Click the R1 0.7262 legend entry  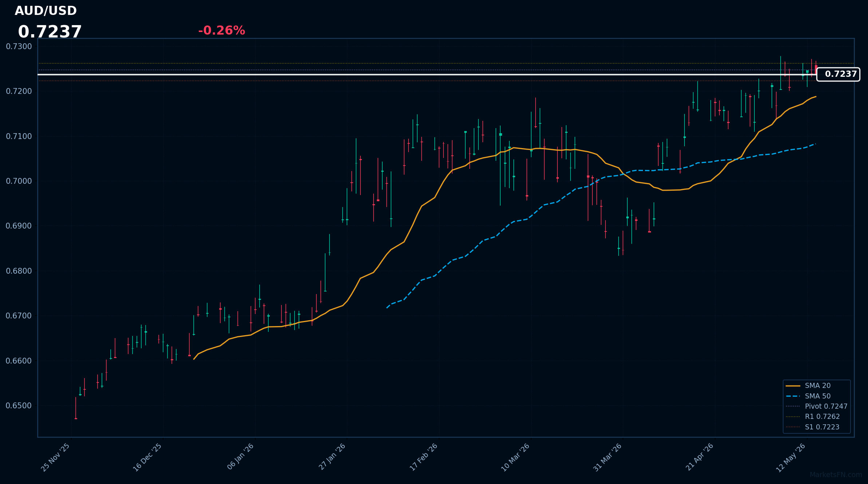pyautogui.click(x=813, y=417)
